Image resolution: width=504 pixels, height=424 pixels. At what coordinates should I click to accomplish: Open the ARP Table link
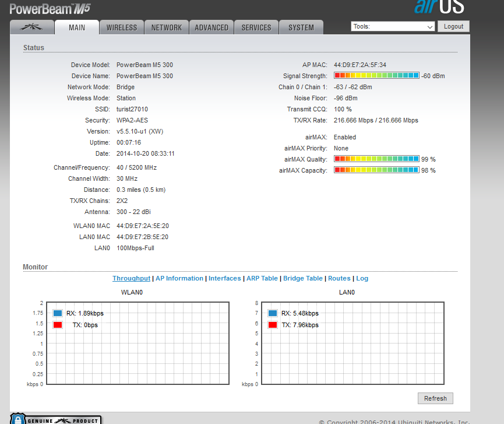(x=262, y=278)
